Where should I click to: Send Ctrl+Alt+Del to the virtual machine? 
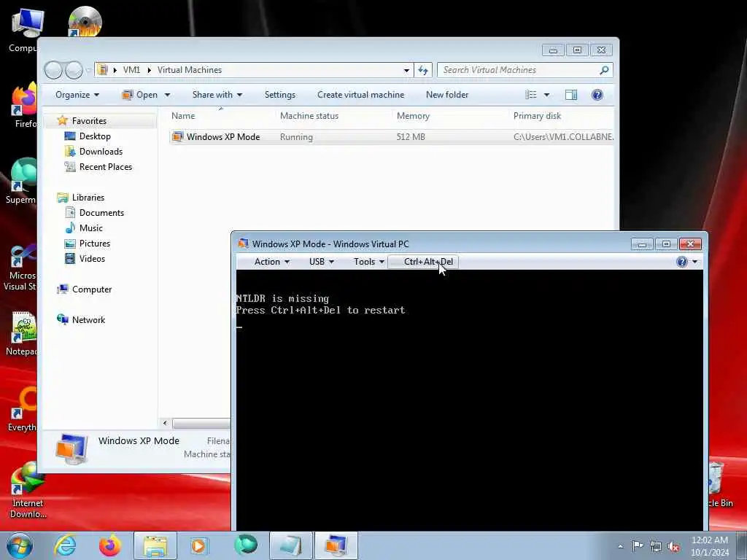click(424, 262)
